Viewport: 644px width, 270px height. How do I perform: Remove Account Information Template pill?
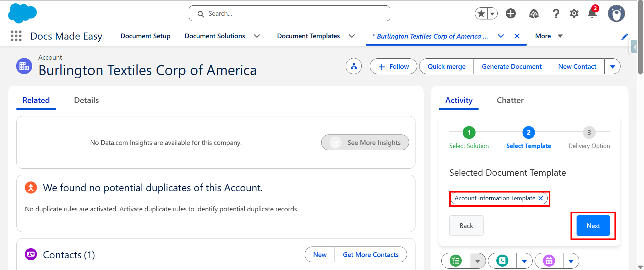(541, 198)
